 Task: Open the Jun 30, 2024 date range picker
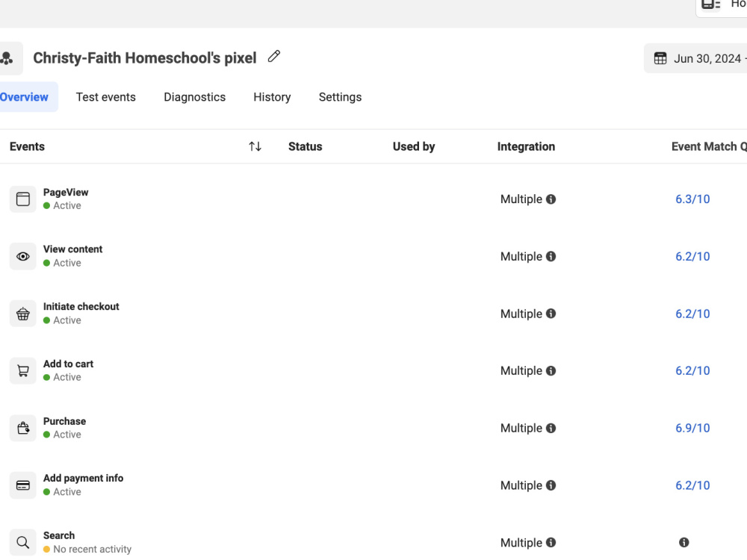click(x=695, y=58)
